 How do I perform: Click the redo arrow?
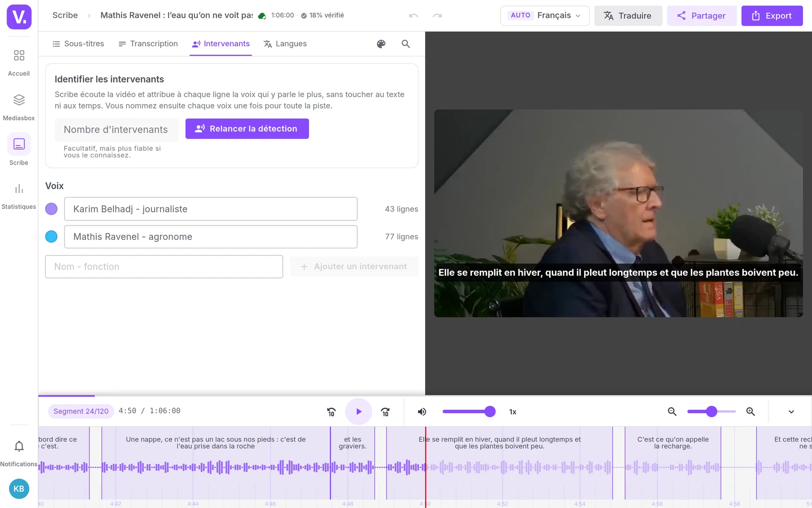pos(437,16)
